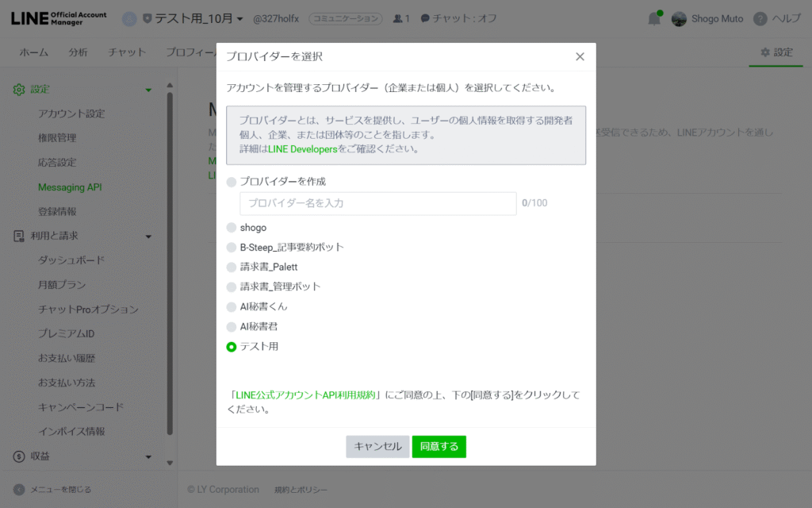This screenshot has width=812, height=508.
Task: Click the account avatar beside テスト用_10月
Action: [x=129, y=18]
